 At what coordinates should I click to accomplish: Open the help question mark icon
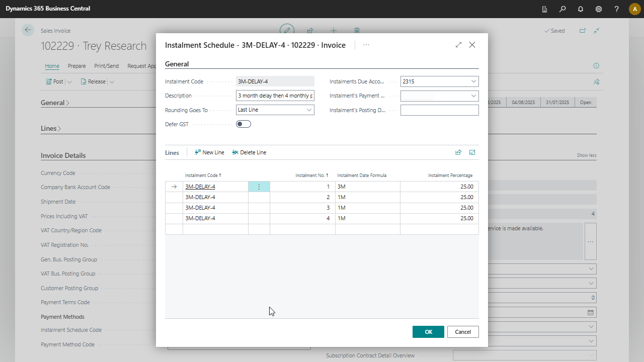click(x=617, y=9)
